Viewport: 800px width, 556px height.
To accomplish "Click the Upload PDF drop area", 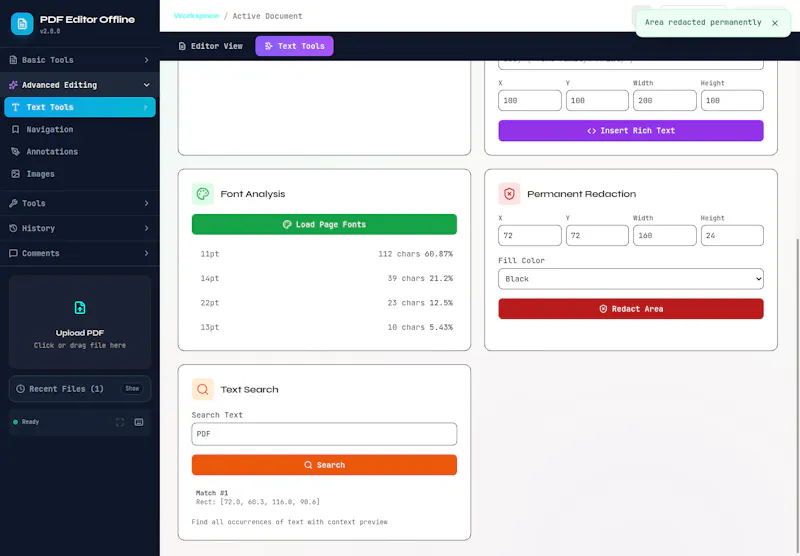I will [x=80, y=322].
